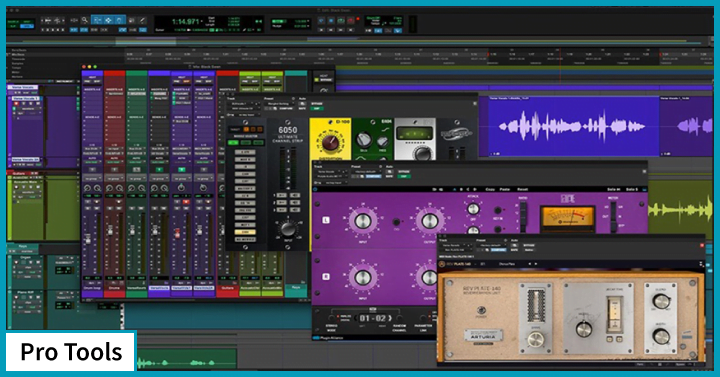The image size is (720, 377).
Task: Click the Drums channel volume fader
Action: click(x=110, y=231)
